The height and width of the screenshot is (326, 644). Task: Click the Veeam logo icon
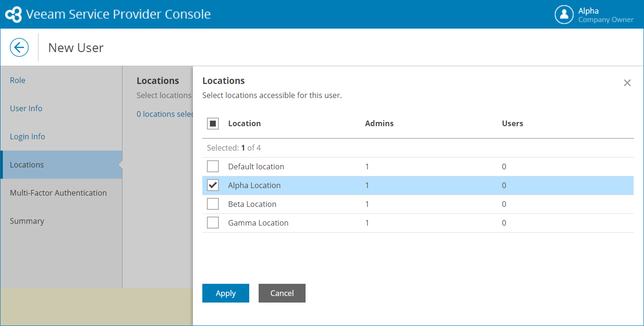[13, 15]
